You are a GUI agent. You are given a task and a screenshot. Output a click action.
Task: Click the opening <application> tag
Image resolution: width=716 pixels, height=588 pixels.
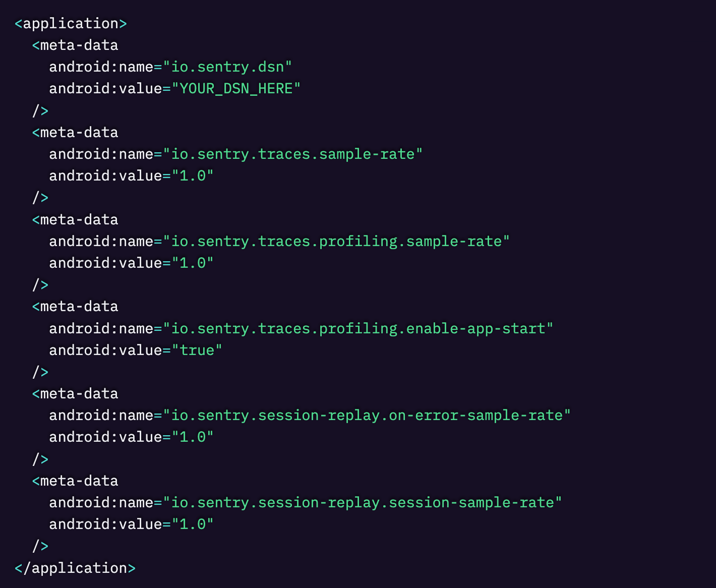click(x=71, y=24)
